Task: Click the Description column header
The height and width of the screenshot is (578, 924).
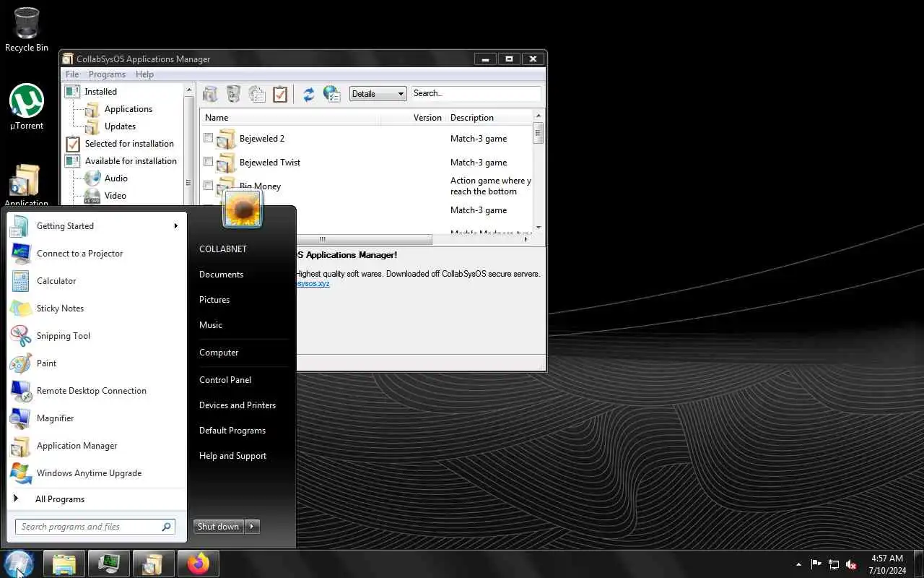Action: pos(489,118)
